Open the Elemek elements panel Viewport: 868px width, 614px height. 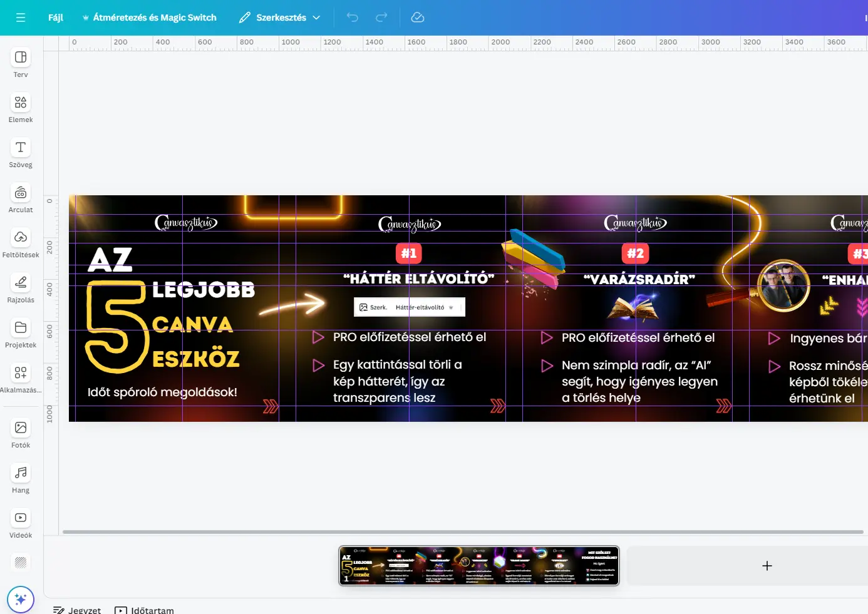pos(21,108)
